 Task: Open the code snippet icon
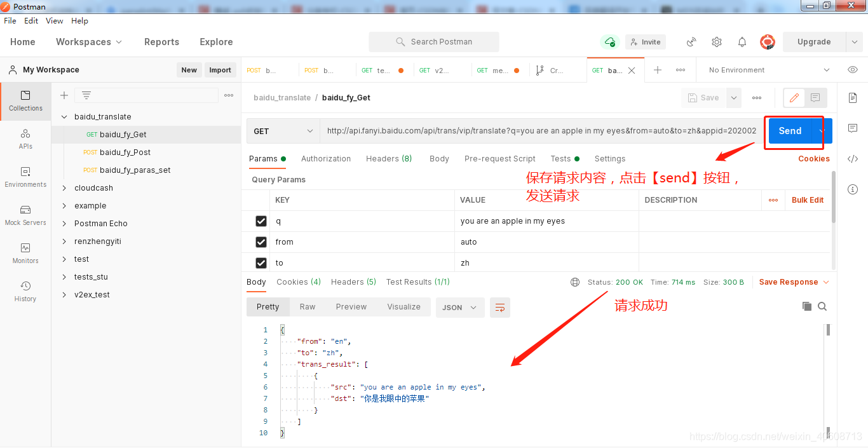click(x=853, y=159)
